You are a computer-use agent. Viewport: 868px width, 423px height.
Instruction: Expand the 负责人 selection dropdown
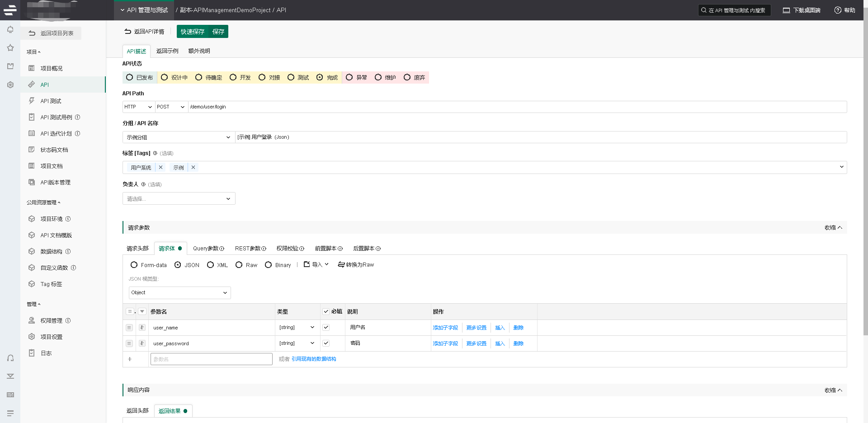coord(178,198)
